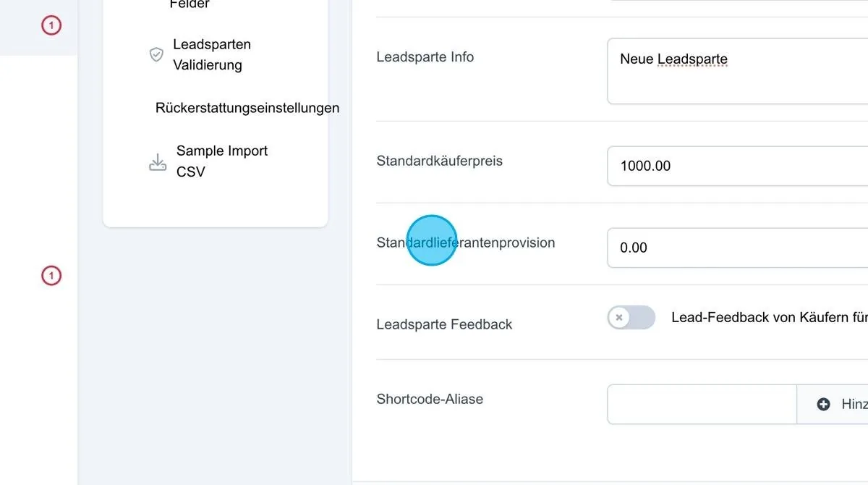Viewport: 868px width, 485px height.
Task: Open Rückerstattungseinstellungen menu item
Action: (x=247, y=108)
